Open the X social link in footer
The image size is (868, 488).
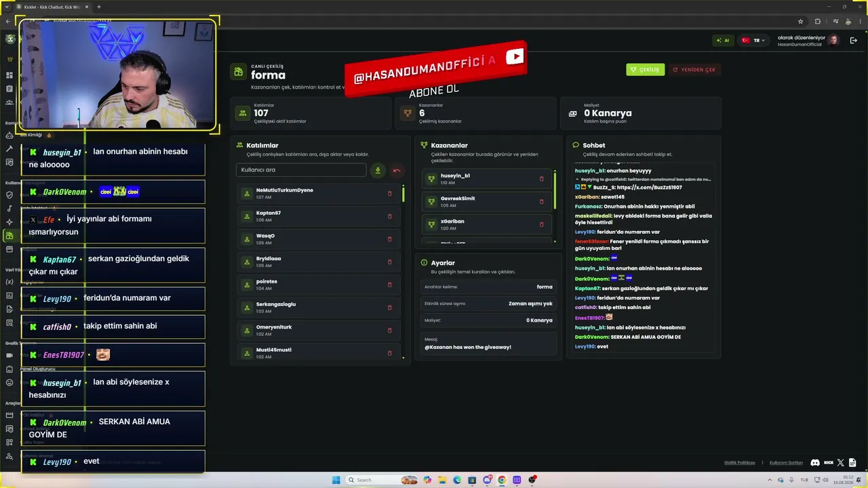841,462
